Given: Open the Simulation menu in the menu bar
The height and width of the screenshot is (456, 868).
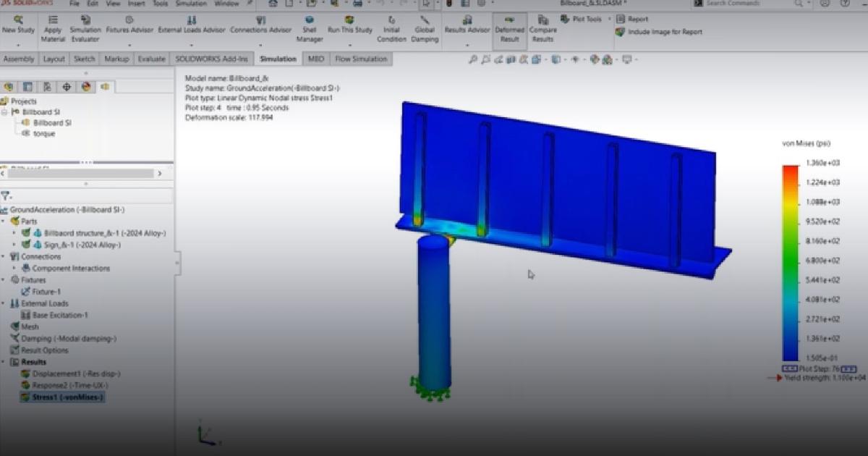Looking at the screenshot, I should (192, 4).
